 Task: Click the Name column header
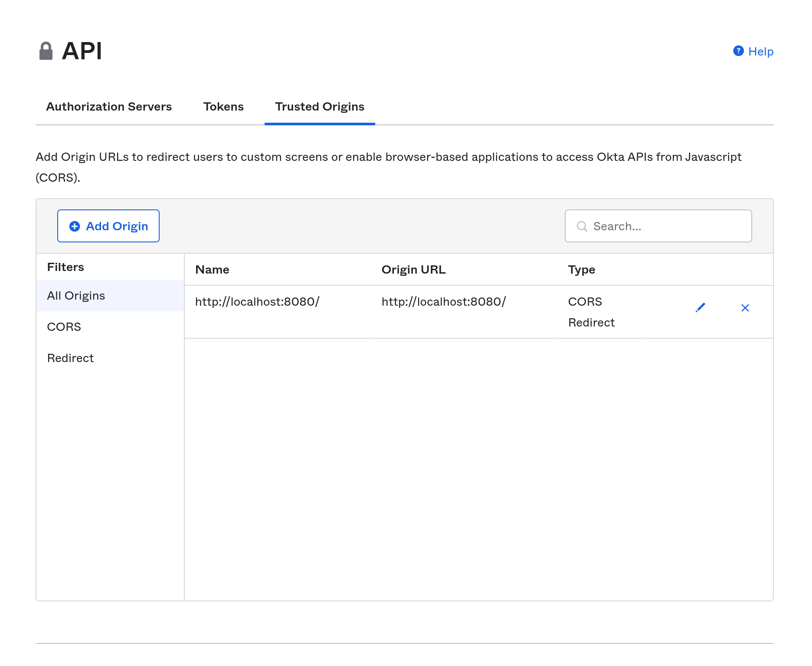pos(212,270)
